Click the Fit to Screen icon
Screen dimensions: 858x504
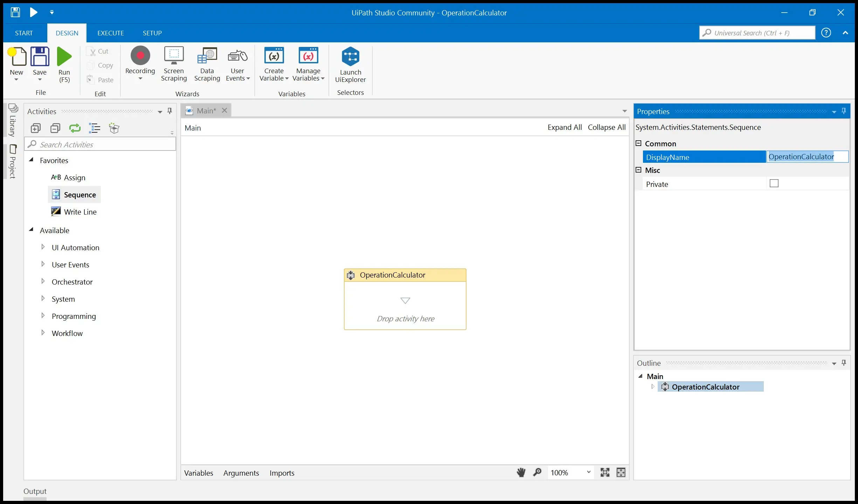(605, 472)
